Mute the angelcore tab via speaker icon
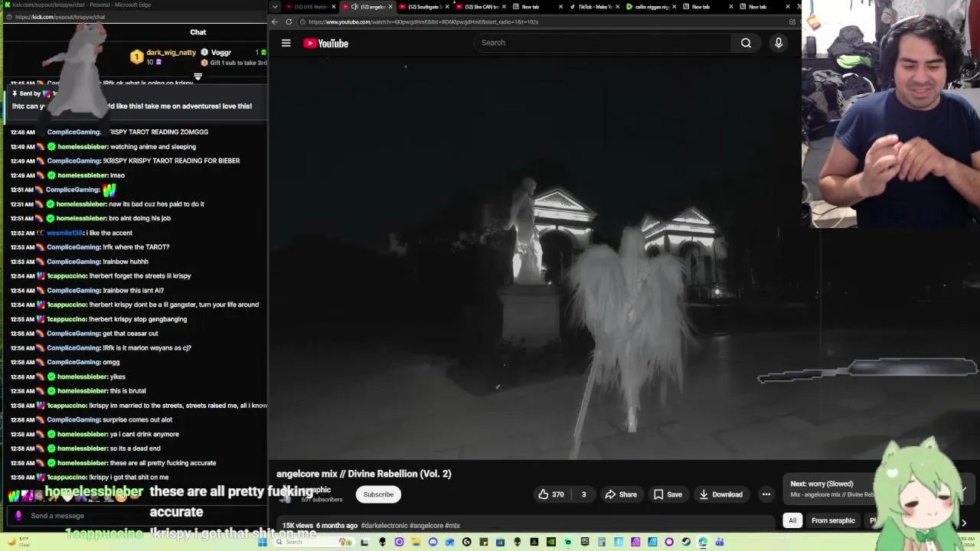 click(x=354, y=7)
